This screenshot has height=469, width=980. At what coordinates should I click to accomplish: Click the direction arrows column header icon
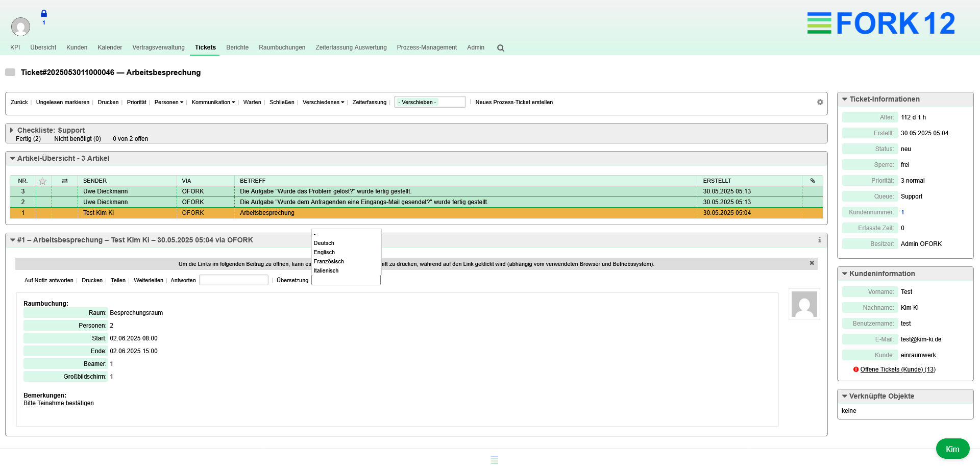pos(65,181)
